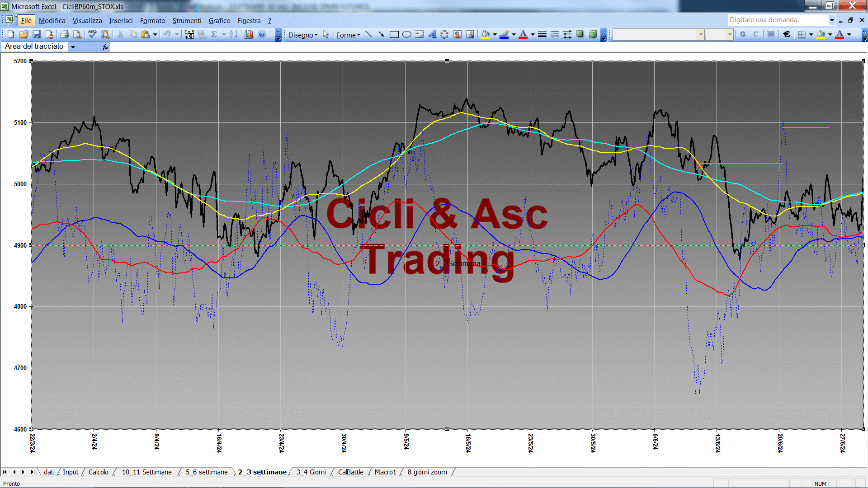Open the Modifica menu
Viewport: 868px width, 488px height.
point(52,20)
